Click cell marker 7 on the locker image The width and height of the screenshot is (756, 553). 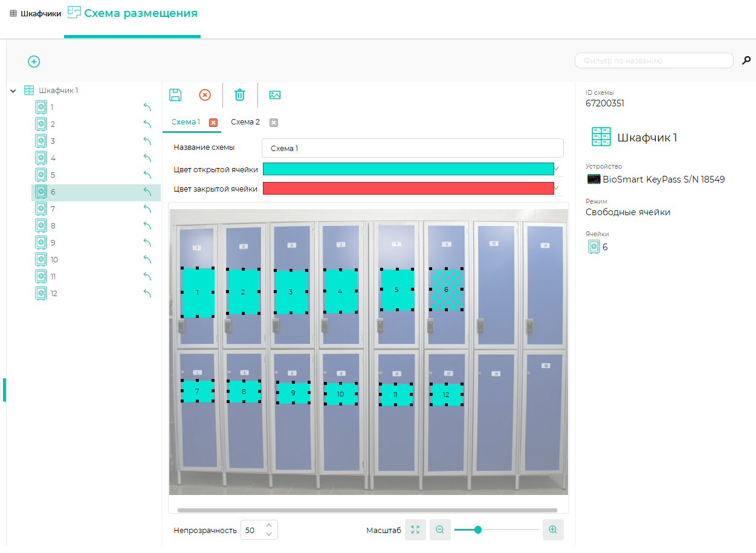tap(197, 392)
